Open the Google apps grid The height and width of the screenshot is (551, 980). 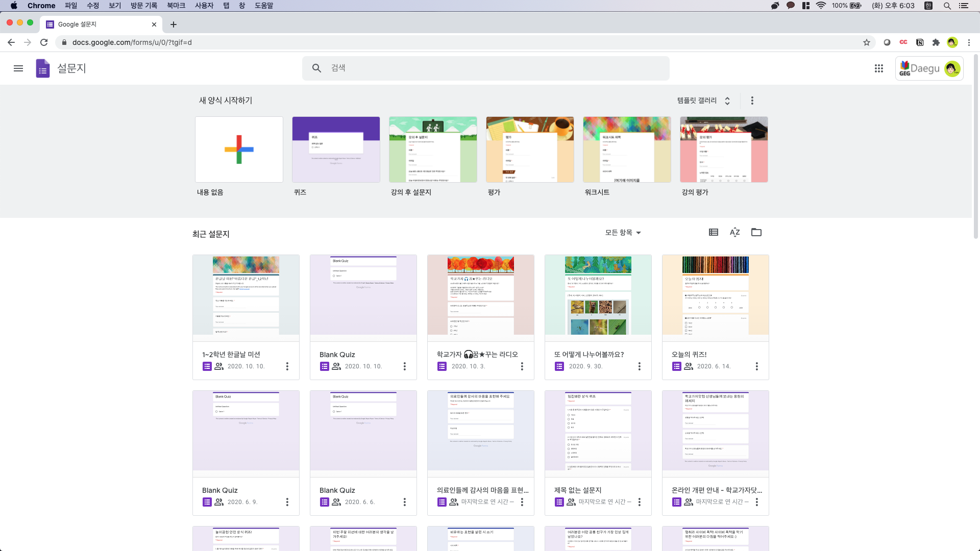878,68
